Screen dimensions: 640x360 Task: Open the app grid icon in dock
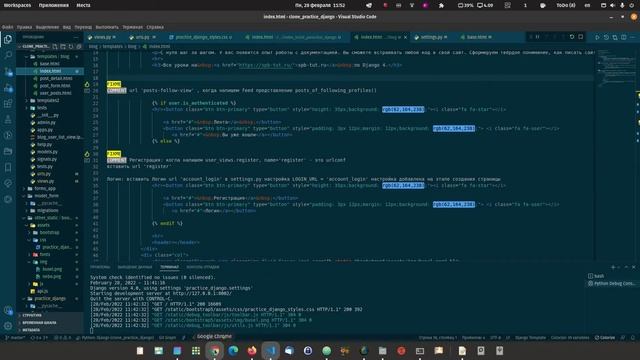pos(196,351)
